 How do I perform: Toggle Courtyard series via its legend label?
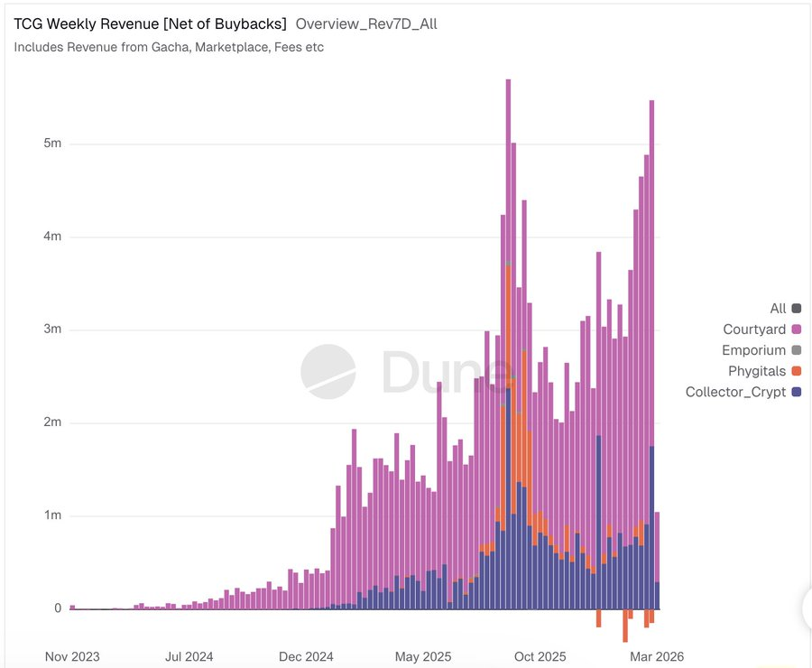(x=754, y=329)
